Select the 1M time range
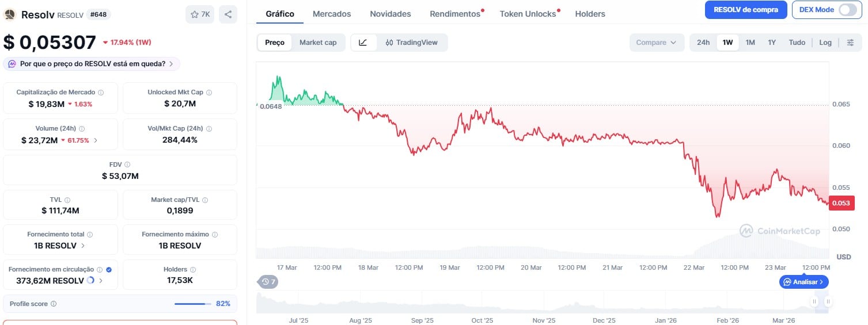The width and height of the screenshot is (868, 325). click(750, 43)
